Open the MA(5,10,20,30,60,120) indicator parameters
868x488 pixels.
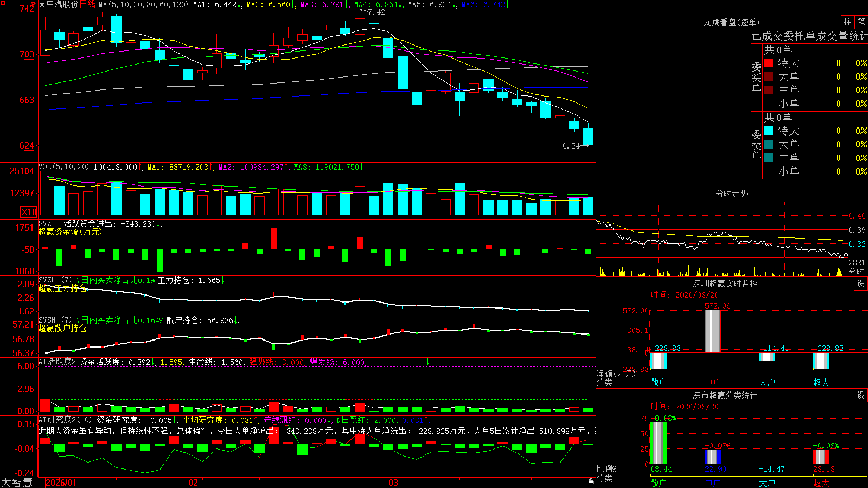[x=143, y=4]
